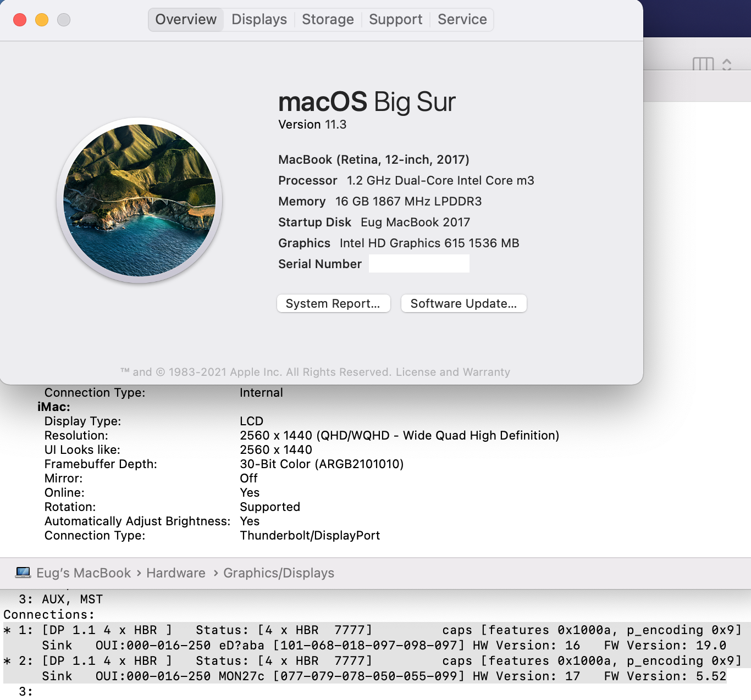Image resolution: width=751 pixels, height=700 pixels.
Task: Open the Displays tab
Action: pyautogui.click(x=259, y=20)
